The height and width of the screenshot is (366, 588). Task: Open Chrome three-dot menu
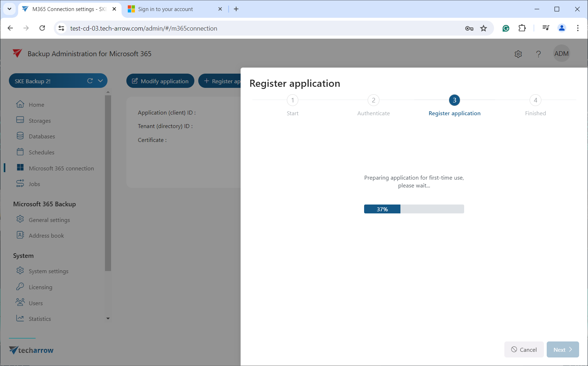pyautogui.click(x=578, y=28)
